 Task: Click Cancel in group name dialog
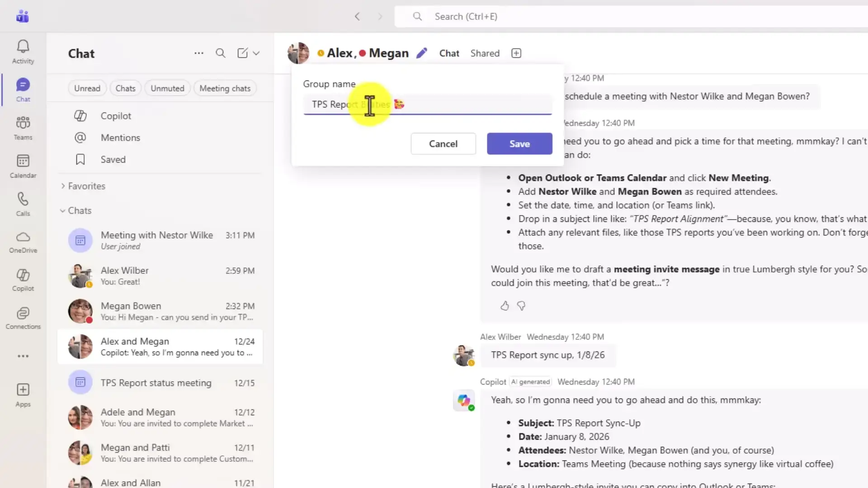coord(443,144)
